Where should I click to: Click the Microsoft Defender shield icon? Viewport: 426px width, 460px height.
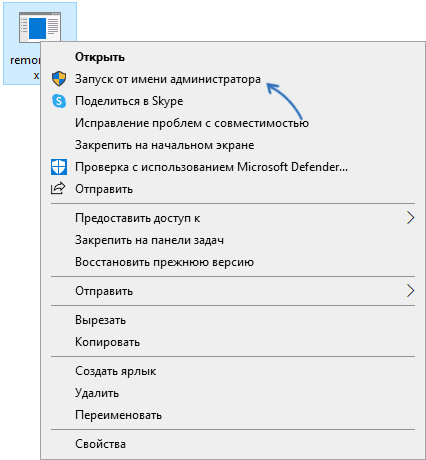click(59, 167)
